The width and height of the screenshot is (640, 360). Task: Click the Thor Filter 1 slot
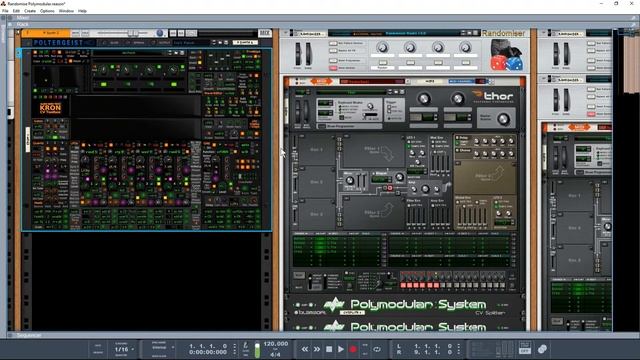tap(373, 151)
